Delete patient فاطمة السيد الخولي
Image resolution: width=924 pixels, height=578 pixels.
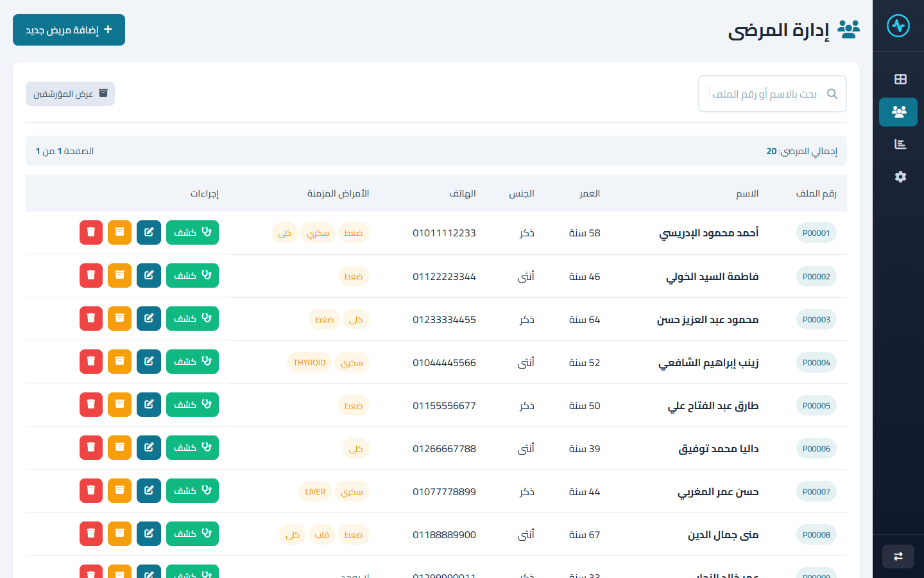91,276
